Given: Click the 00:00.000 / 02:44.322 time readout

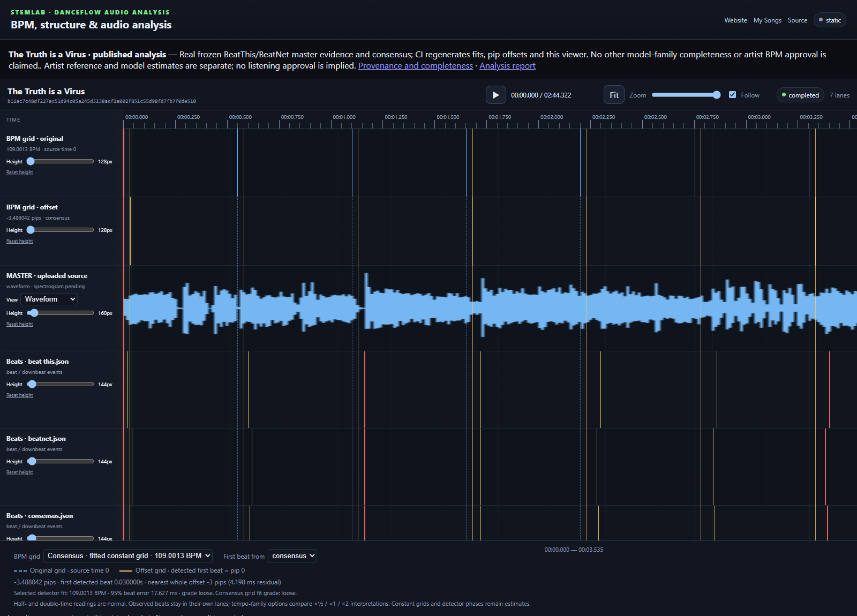Looking at the screenshot, I should tap(541, 95).
